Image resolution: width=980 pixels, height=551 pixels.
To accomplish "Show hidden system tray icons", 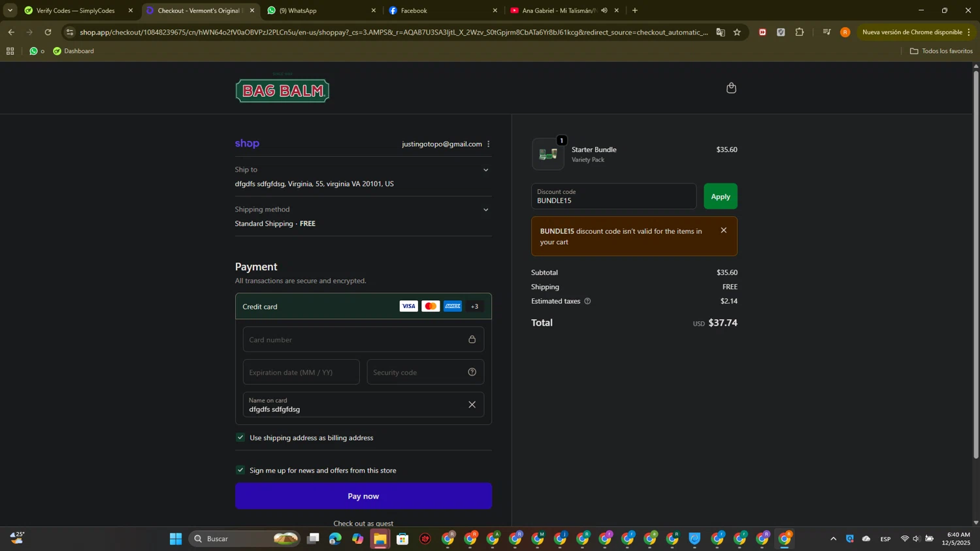I will [x=833, y=539].
